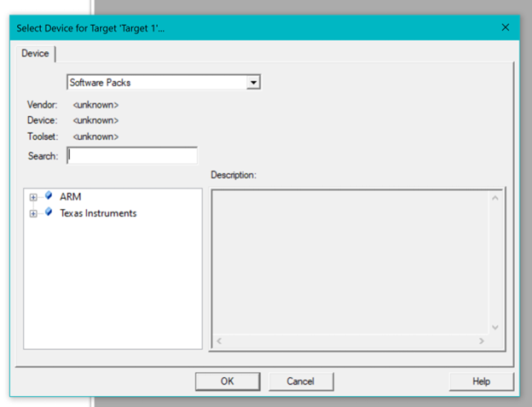Close the Select Device dialog window

pyautogui.click(x=505, y=27)
